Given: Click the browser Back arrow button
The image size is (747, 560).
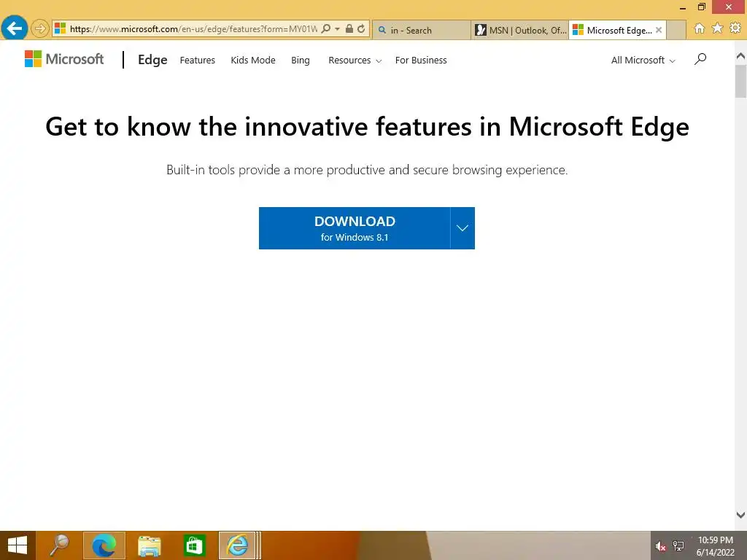Looking at the screenshot, I should click(x=15, y=28).
